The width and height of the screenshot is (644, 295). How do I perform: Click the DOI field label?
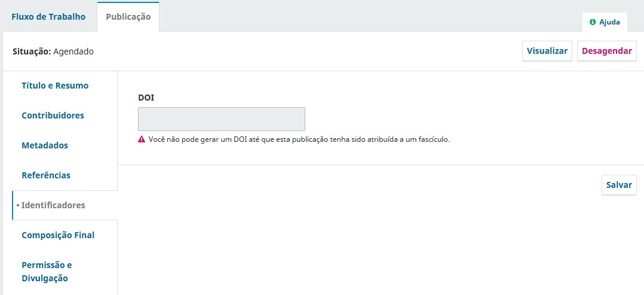tap(146, 98)
